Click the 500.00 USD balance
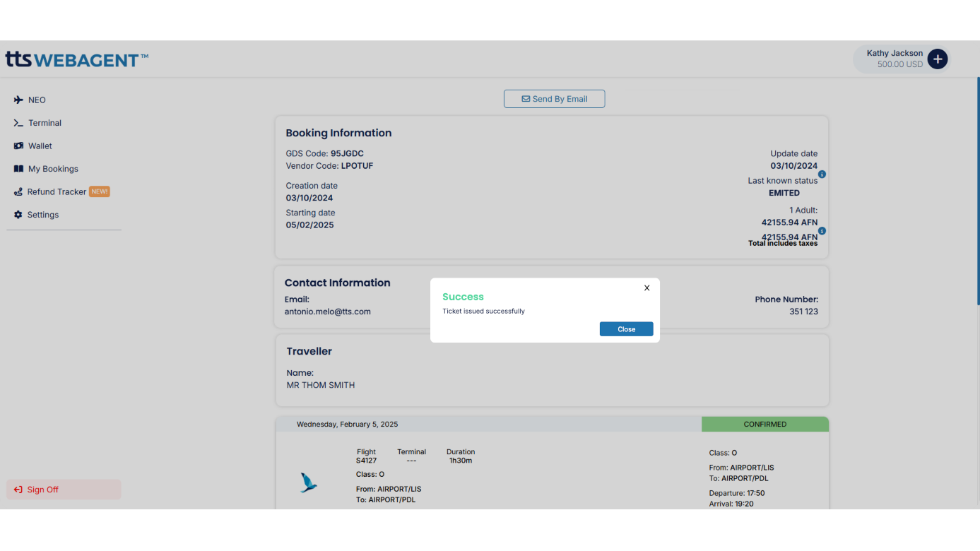The width and height of the screenshot is (980, 551). (x=900, y=64)
